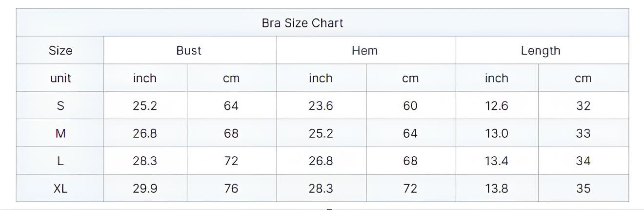Click the L size row label
This screenshot has width=644, height=210.
60,161
